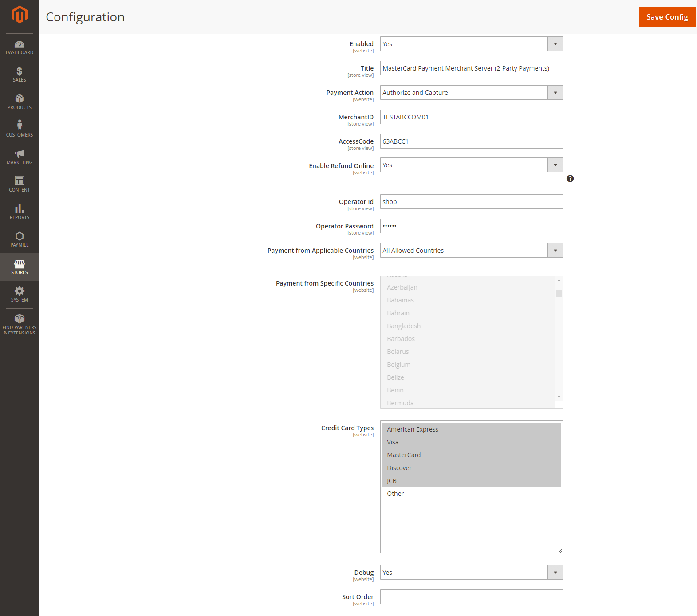Select Visa in Credit Card Types

pos(472,442)
